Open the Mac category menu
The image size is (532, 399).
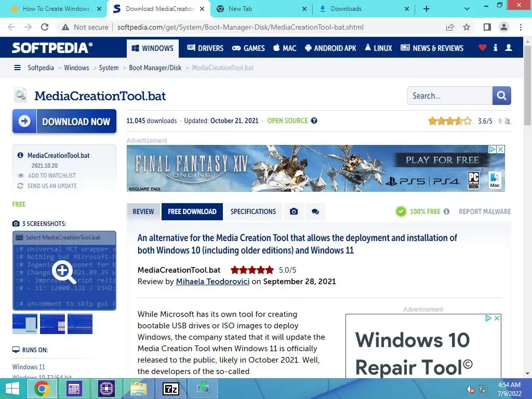285,48
